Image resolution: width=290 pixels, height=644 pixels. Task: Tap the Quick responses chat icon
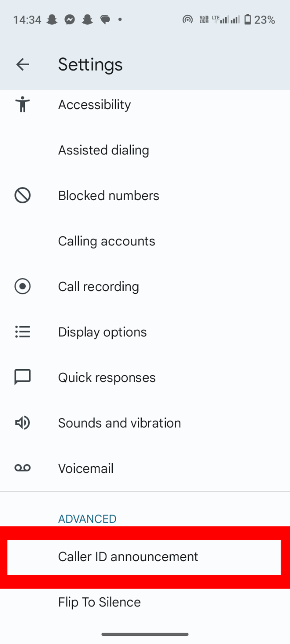tap(22, 377)
